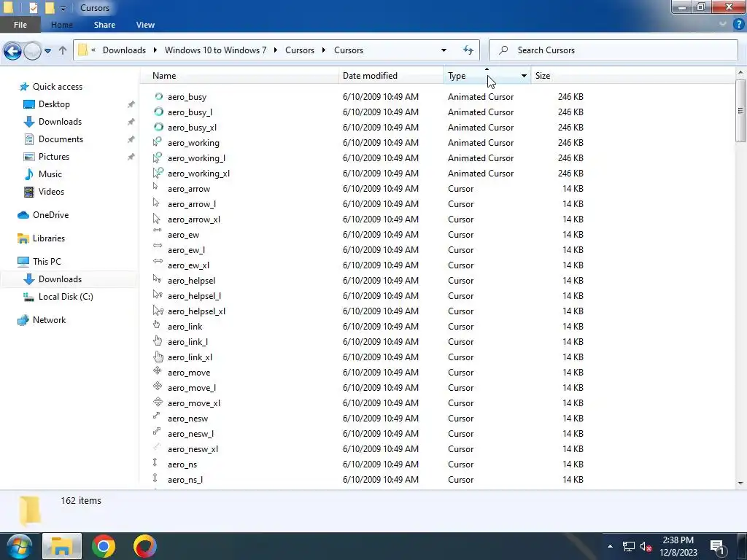Select the aero_busy cursor icon
This screenshot has width=747, height=560.
158,97
